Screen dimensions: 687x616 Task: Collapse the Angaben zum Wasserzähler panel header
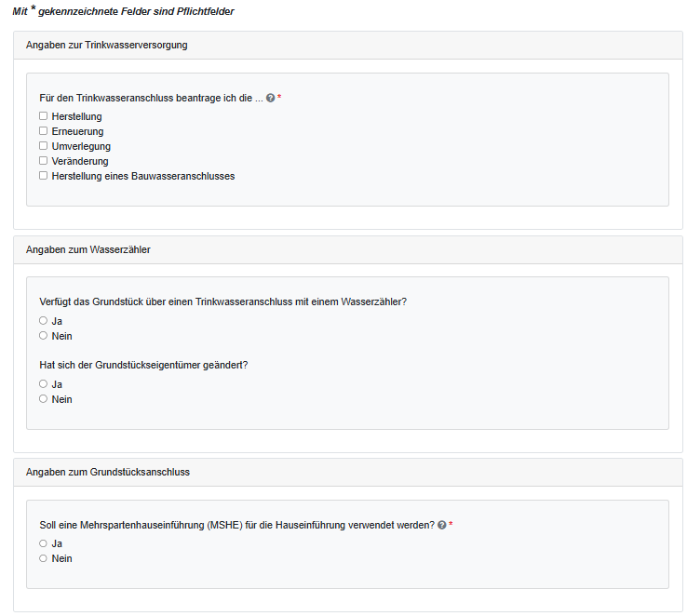click(88, 249)
